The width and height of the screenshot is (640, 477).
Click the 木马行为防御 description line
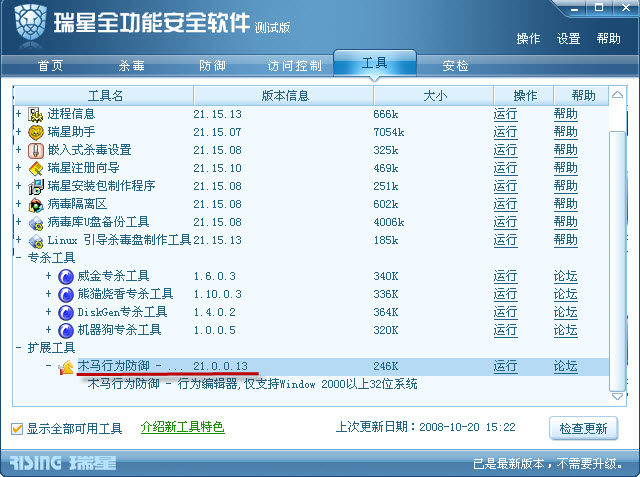click(x=252, y=384)
